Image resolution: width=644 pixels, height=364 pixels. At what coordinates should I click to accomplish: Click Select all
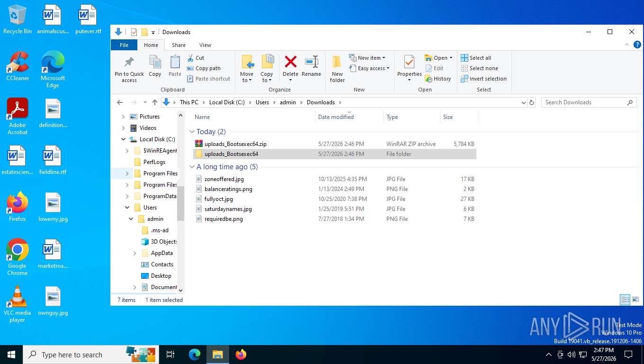pyautogui.click(x=476, y=58)
